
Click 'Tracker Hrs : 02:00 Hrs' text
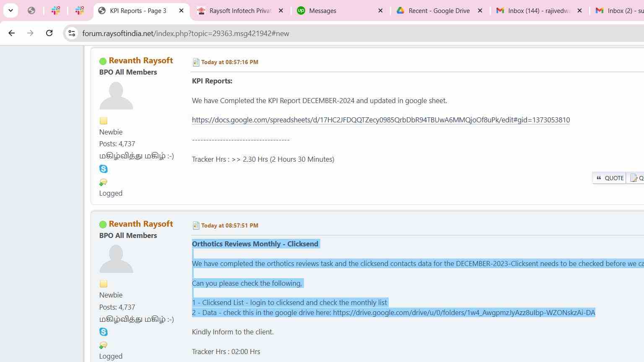point(226,352)
